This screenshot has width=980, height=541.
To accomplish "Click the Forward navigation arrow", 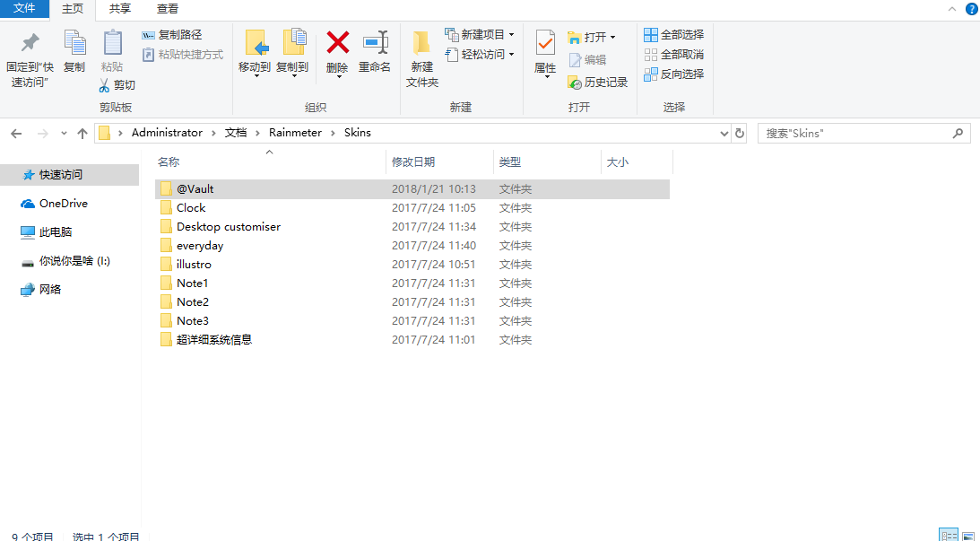I will tap(42, 133).
